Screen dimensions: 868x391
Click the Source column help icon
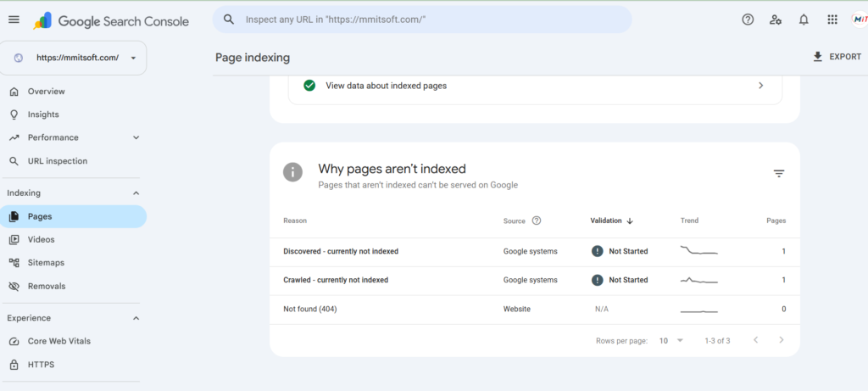537,221
